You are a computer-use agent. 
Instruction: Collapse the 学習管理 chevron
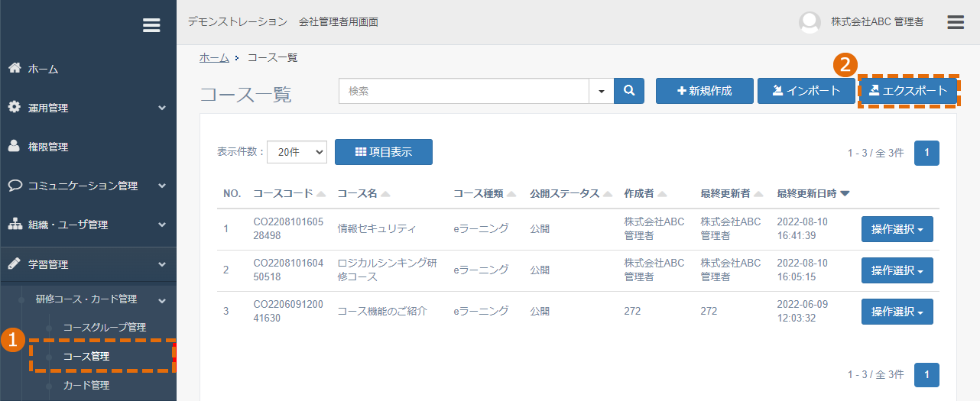pos(162,264)
